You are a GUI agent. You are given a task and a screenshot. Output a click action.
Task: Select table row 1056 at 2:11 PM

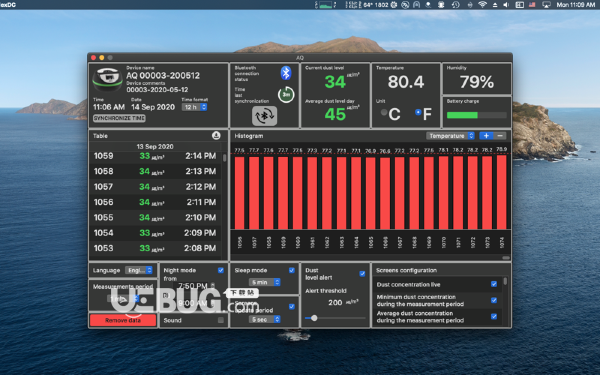tap(155, 202)
